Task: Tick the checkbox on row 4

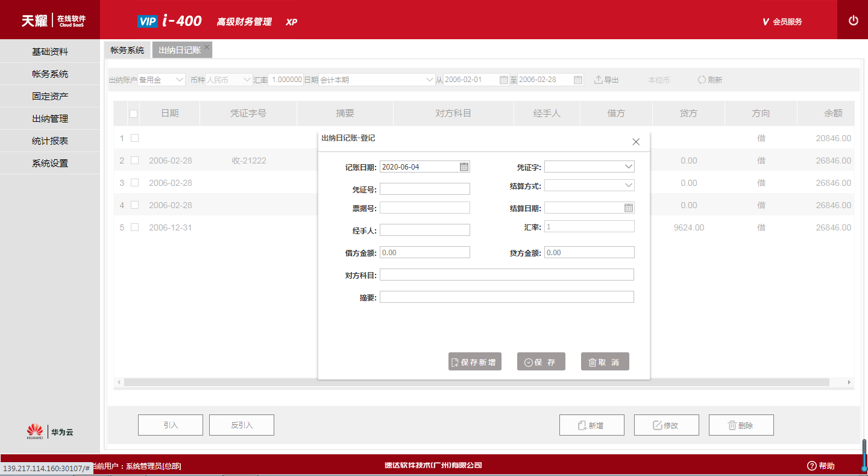Action: coord(135,205)
